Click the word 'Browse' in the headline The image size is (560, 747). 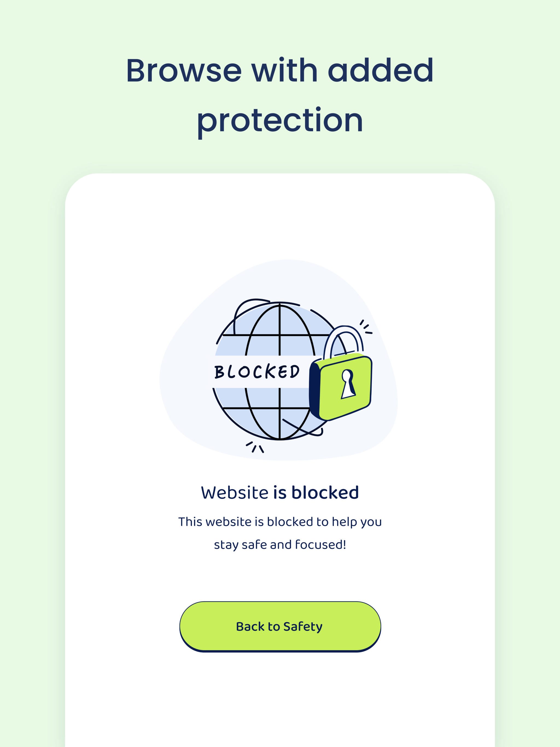(x=184, y=70)
